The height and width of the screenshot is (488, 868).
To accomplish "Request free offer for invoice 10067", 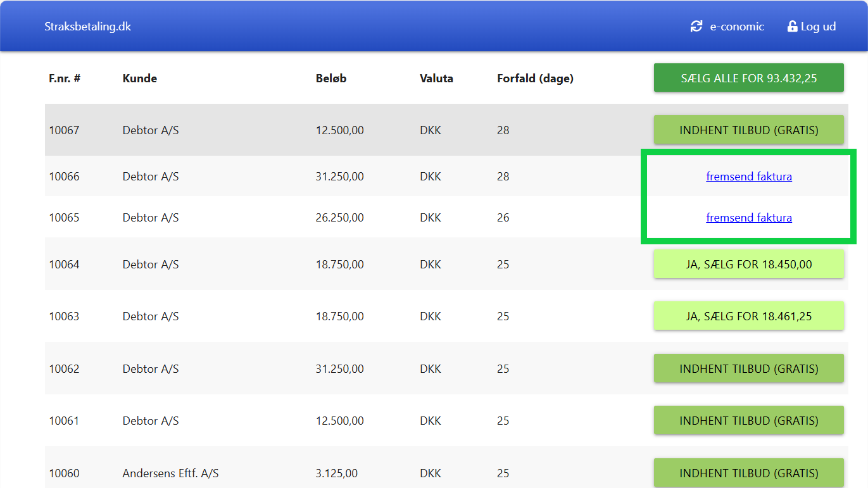I will point(748,130).
